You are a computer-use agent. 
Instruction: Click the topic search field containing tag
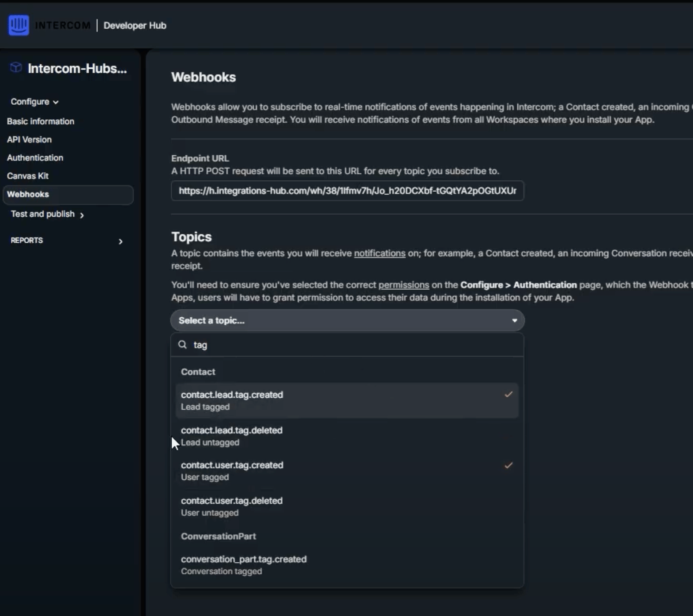coord(347,345)
